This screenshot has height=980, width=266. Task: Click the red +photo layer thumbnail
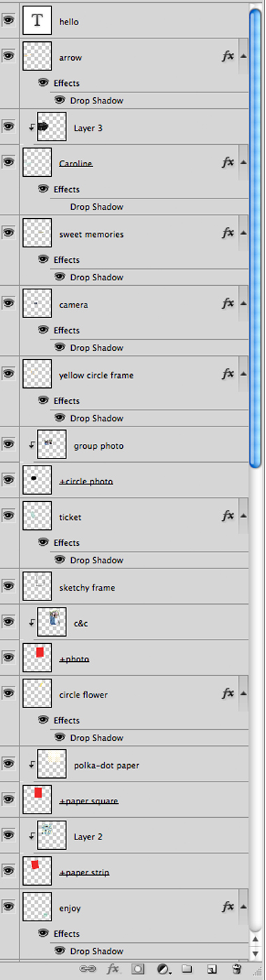coord(38,658)
